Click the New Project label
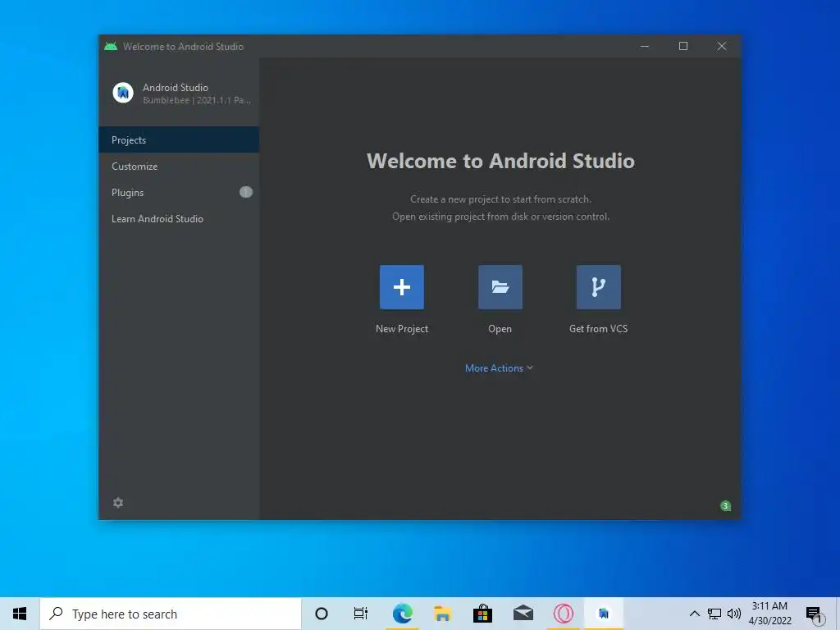 (x=402, y=329)
